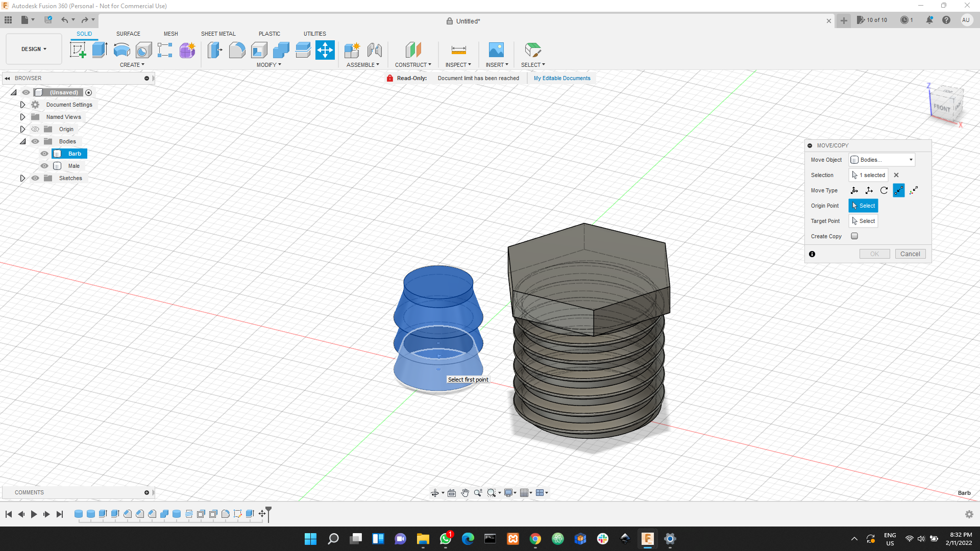Open the SHEET METAL tab
Image resolution: width=980 pixels, height=551 pixels.
point(218,34)
